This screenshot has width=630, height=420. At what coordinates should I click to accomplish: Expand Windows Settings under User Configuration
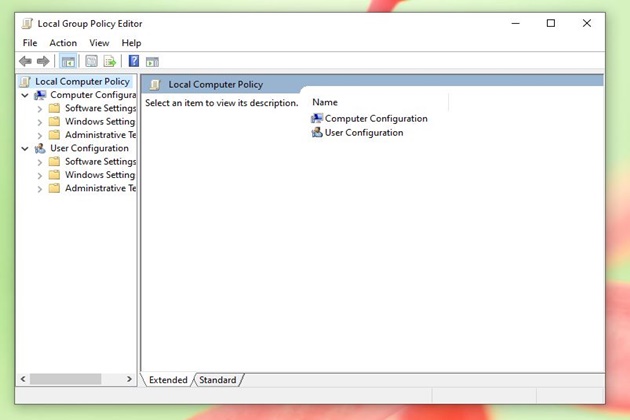click(x=39, y=176)
